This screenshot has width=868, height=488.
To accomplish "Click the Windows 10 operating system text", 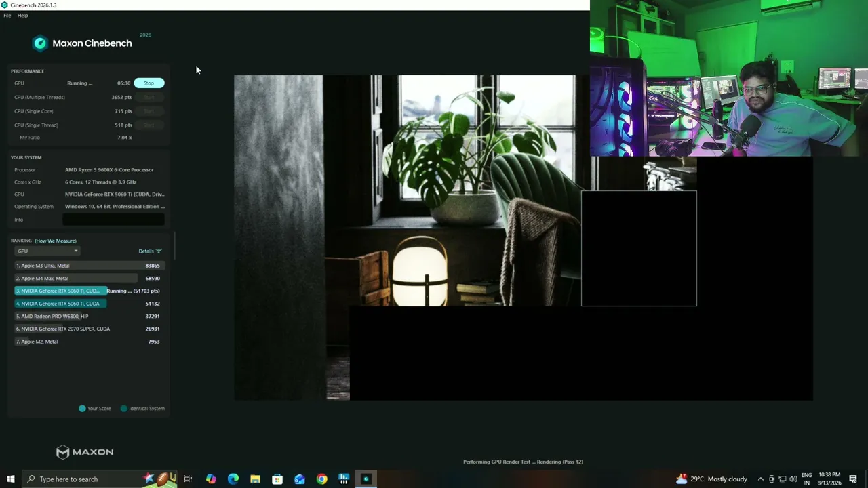I will coord(115,207).
